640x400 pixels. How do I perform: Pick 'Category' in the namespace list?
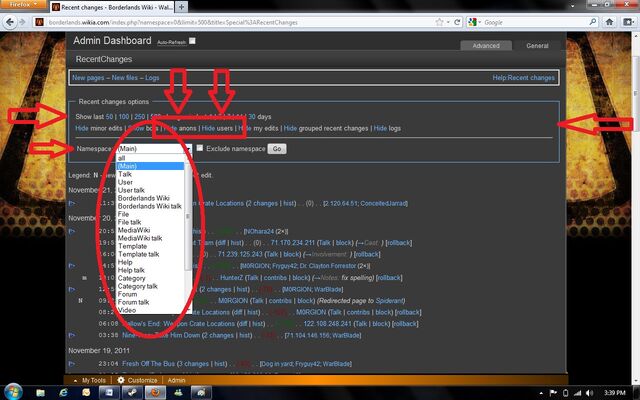point(150,278)
